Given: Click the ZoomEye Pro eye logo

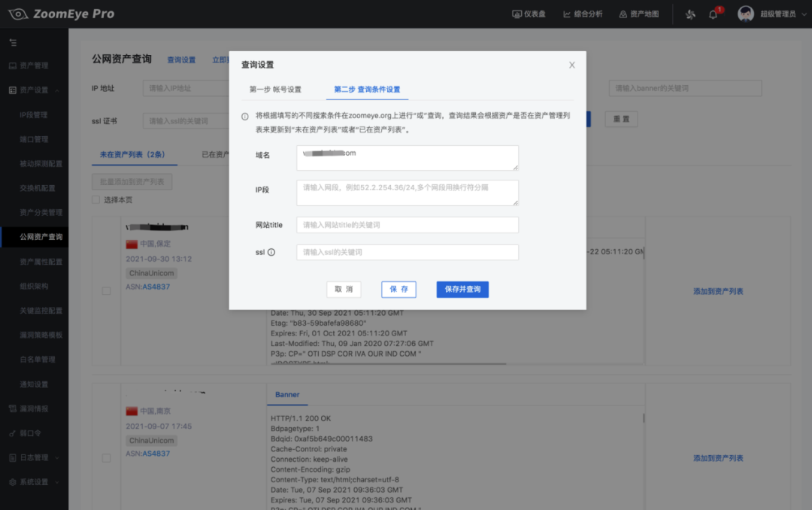Looking at the screenshot, I should coord(18,14).
